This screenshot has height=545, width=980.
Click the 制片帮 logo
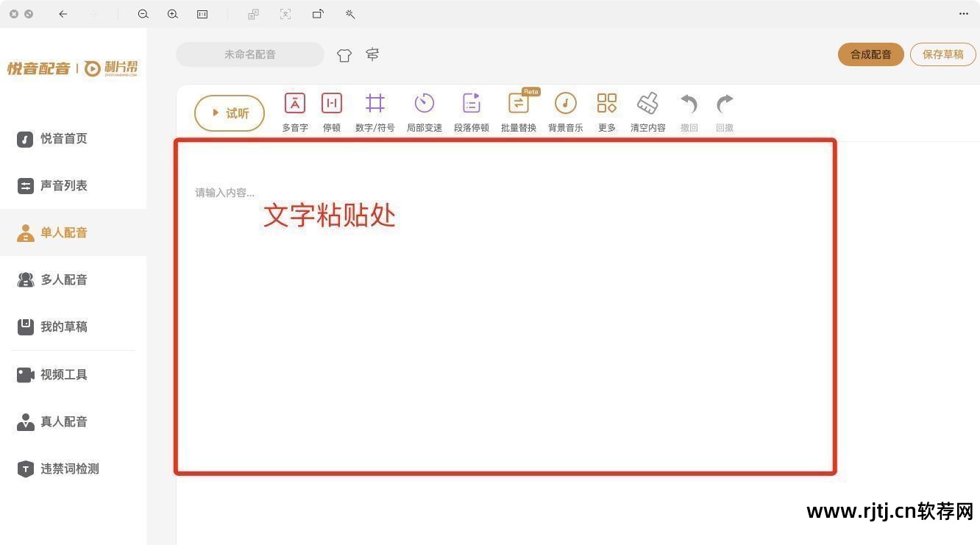point(110,68)
